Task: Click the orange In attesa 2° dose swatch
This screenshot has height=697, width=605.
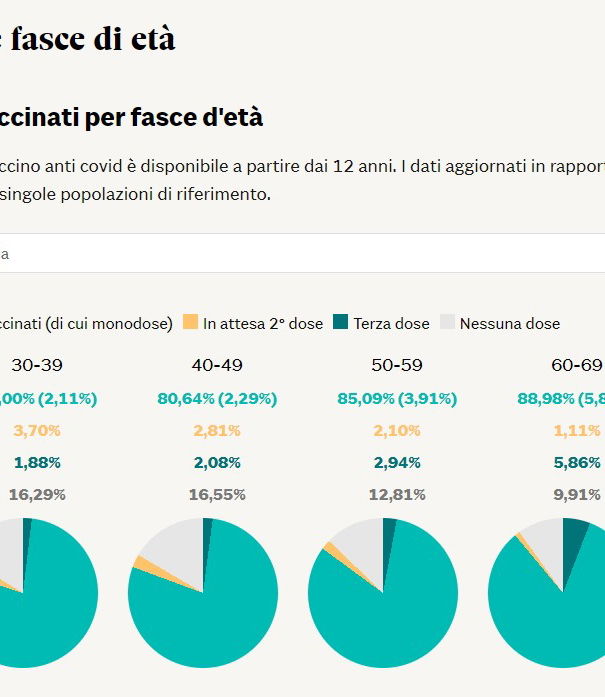Action: point(192,322)
